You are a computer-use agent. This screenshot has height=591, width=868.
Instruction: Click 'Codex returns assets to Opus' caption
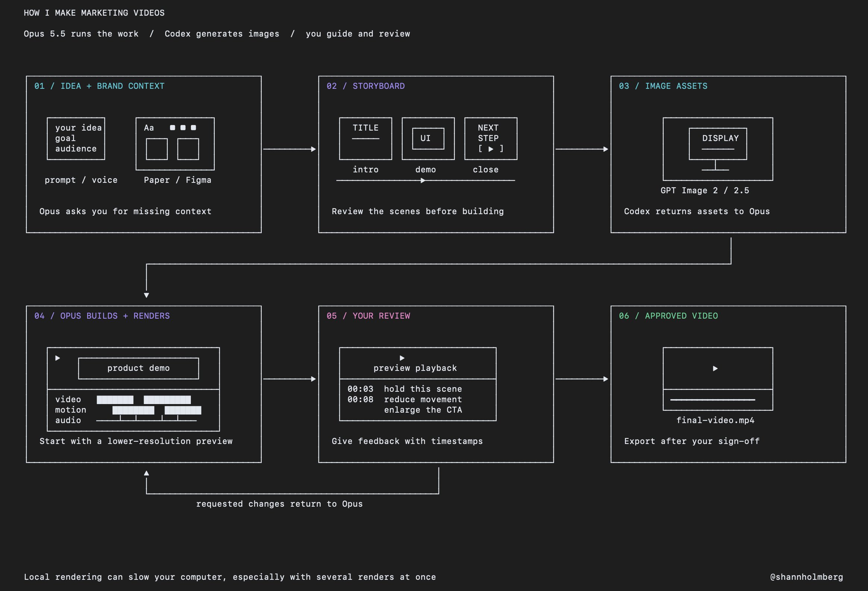tap(697, 212)
